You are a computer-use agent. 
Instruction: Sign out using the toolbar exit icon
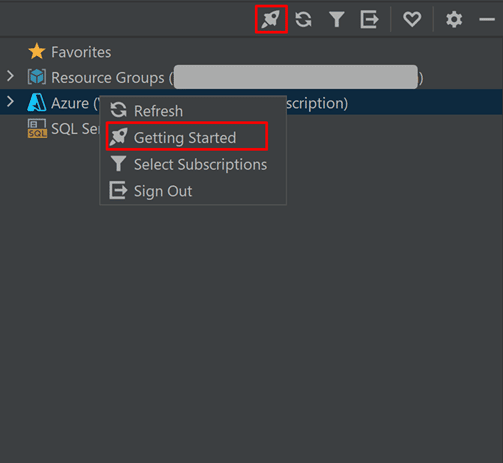coord(369,19)
